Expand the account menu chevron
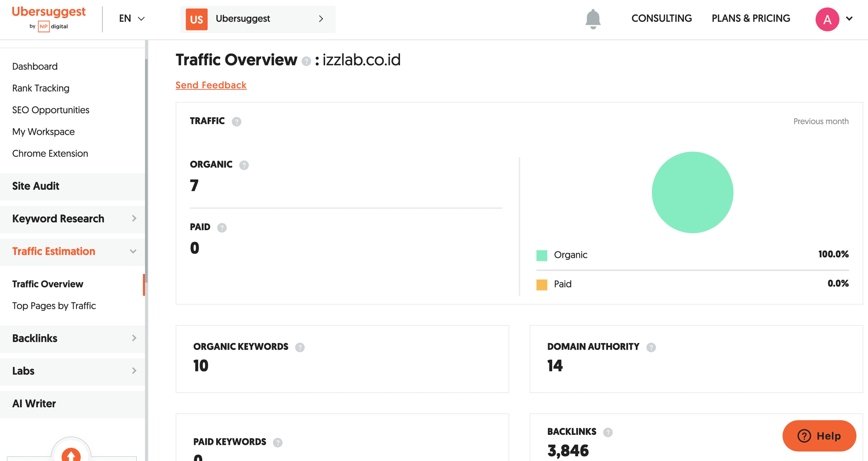Image resolution: width=868 pixels, height=461 pixels. pos(850,19)
